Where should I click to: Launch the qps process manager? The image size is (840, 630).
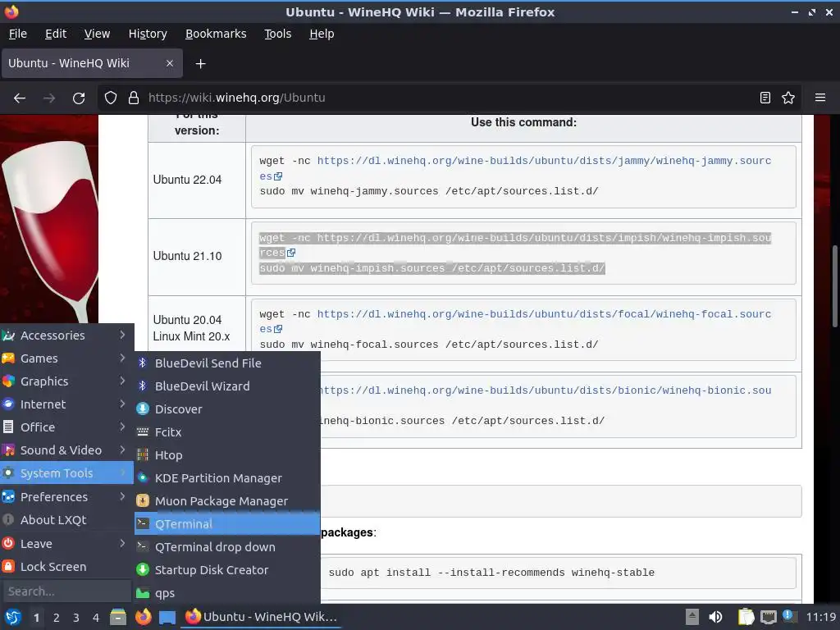click(227, 593)
